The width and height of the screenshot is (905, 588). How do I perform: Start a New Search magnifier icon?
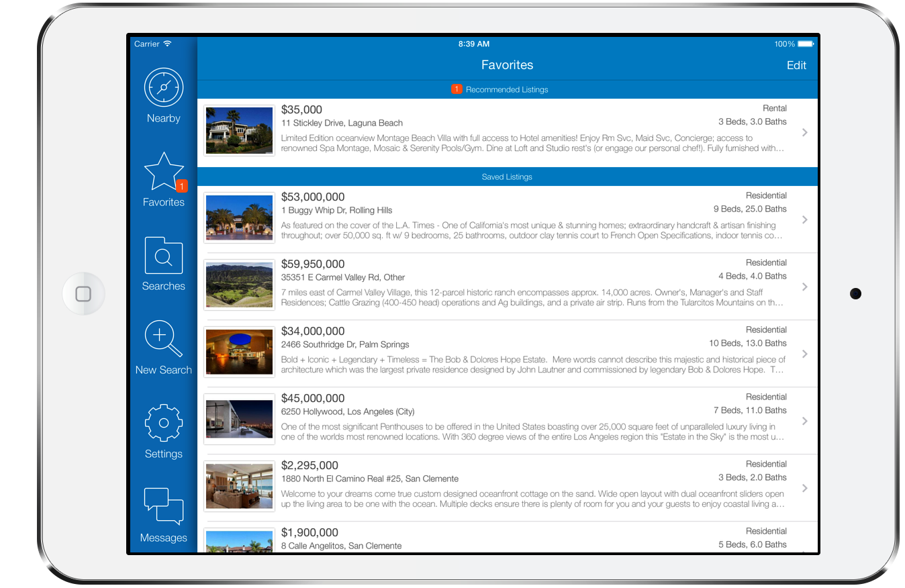pos(163,339)
